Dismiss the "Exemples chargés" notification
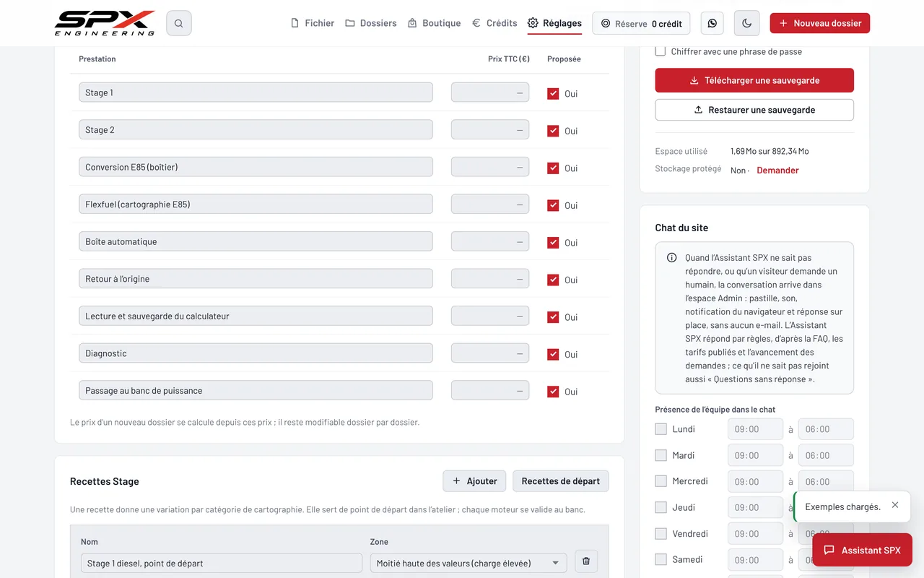 pyautogui.click(x=895, y=505)
